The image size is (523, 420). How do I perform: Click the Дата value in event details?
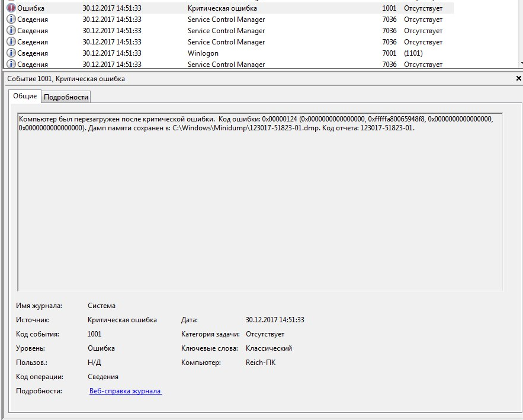(x=275, y=320)
